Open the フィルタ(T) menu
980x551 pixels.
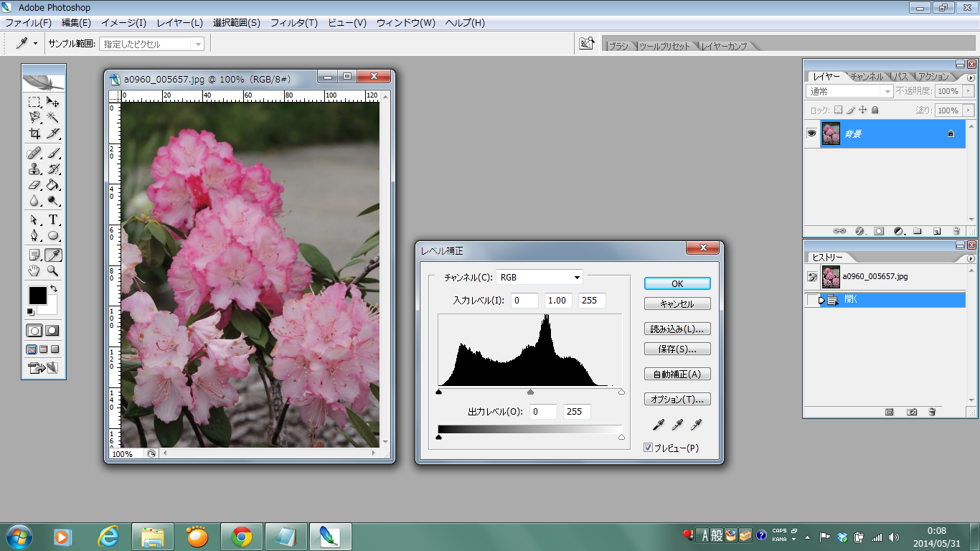coord(293,23)
